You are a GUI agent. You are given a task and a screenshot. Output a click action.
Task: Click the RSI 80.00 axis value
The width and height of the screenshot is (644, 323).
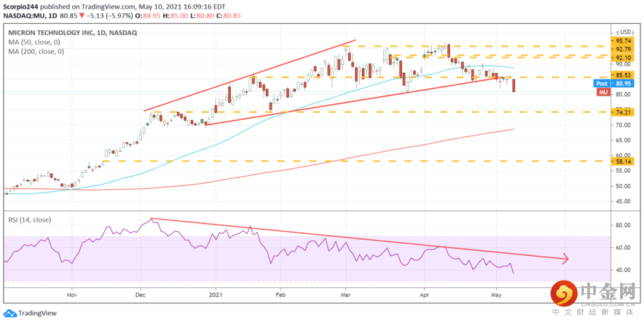(623, 225)
